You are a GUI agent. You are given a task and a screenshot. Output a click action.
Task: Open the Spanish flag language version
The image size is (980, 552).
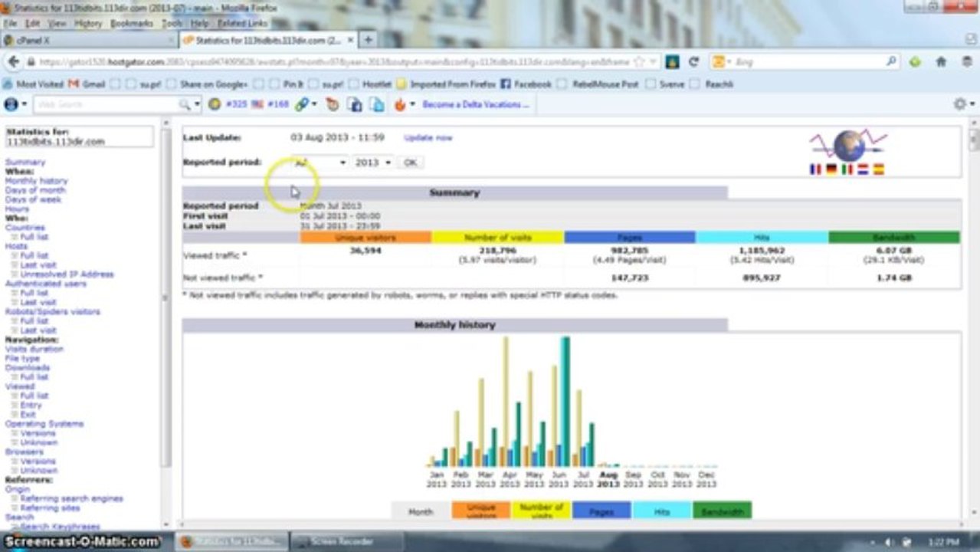[x=878, y=169]
